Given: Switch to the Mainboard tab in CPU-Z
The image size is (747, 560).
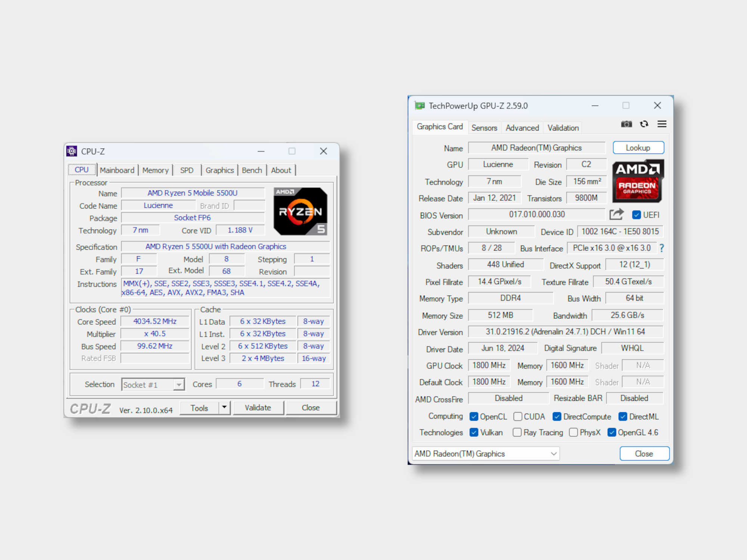Looking at the screenshot, I should click(x=117, y=170).
